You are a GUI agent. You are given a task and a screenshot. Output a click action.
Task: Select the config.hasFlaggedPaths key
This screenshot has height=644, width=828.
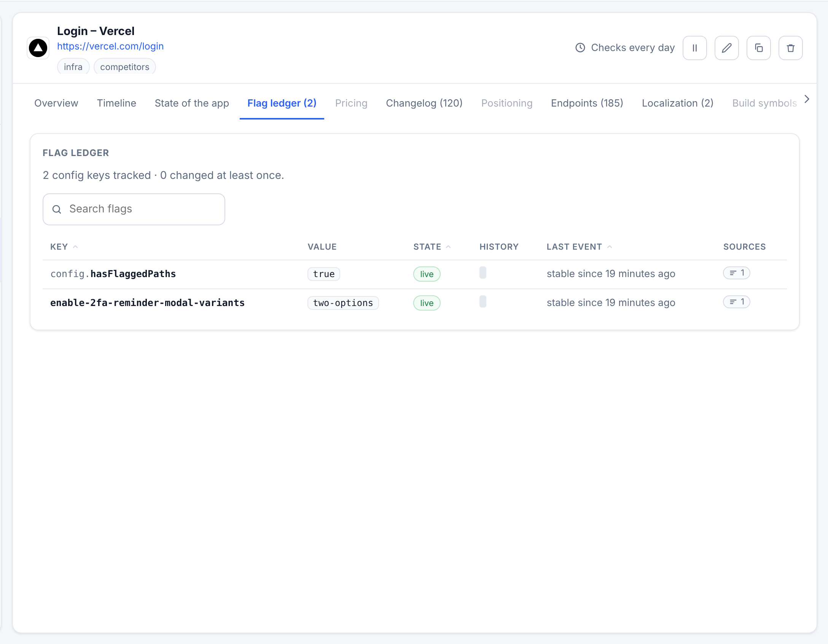[x=113, y=274]
